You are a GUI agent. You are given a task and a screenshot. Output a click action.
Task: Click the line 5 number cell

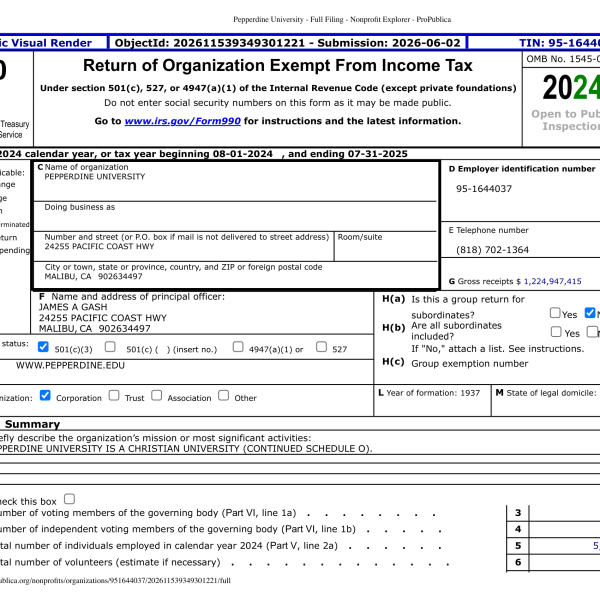[518, 546]
